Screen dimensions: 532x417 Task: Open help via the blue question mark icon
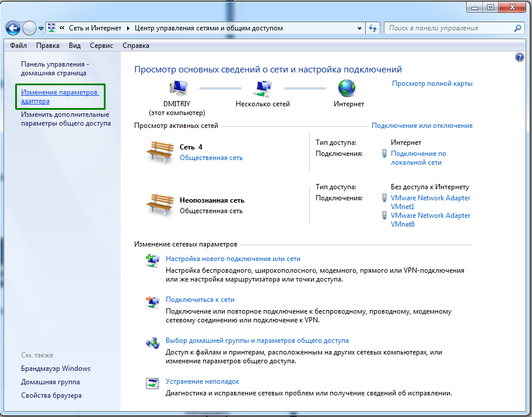coord(520,57)
